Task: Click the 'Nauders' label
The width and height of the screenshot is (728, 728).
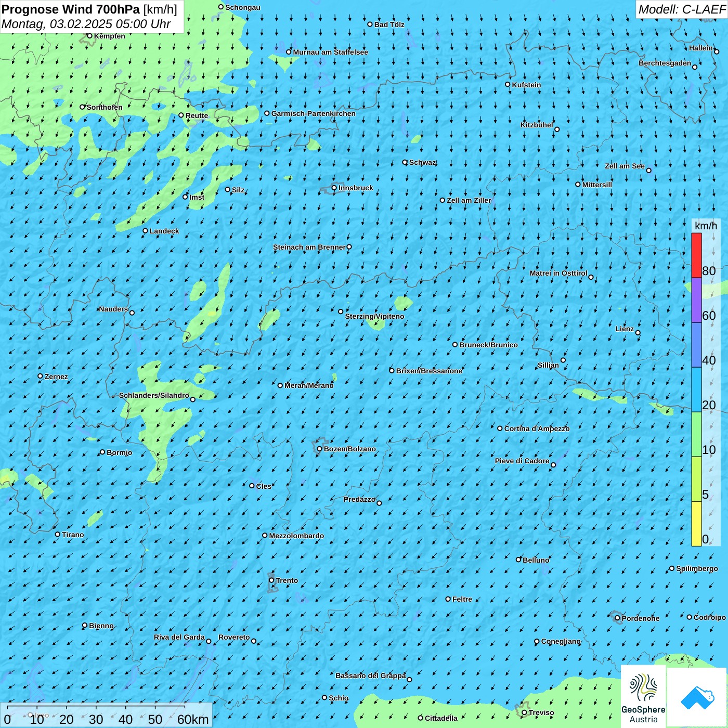Action: point(113,309)
